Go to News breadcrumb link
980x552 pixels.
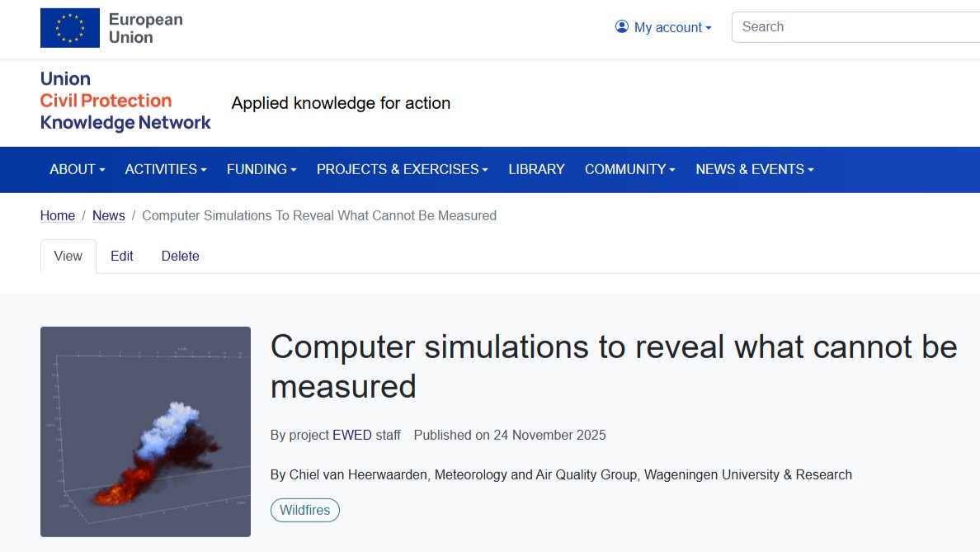(109, 215)
